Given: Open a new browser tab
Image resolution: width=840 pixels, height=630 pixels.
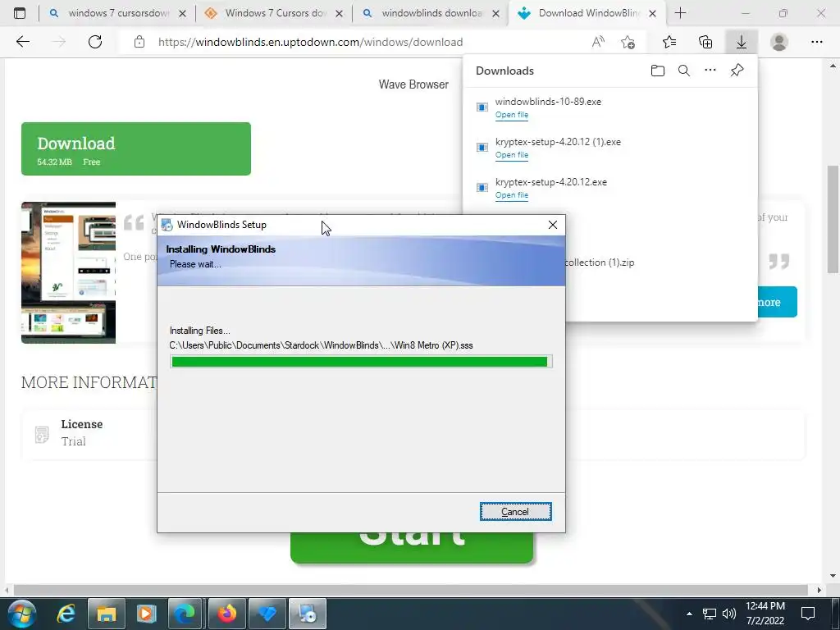Looking at the screenshot, I should [680, 13].
